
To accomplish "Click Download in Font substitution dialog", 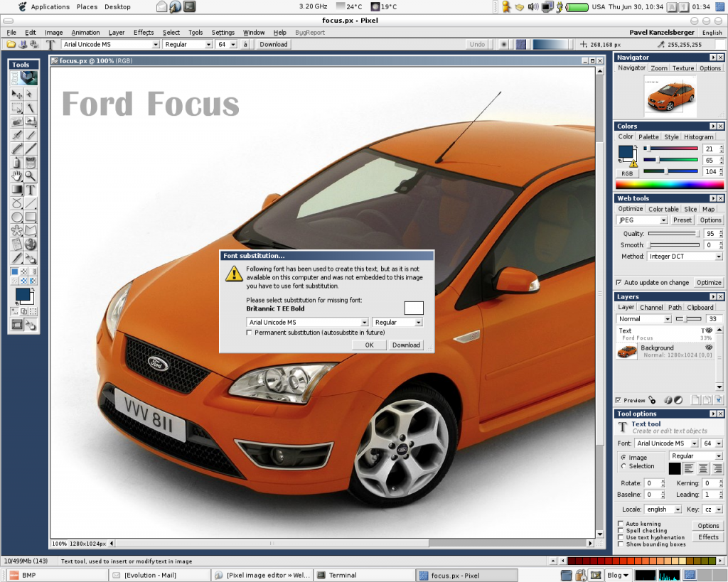I will [x=406, y=345].
